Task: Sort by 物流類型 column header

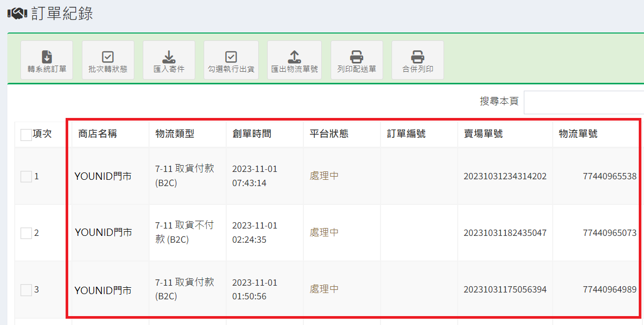Action: point(175,134)
